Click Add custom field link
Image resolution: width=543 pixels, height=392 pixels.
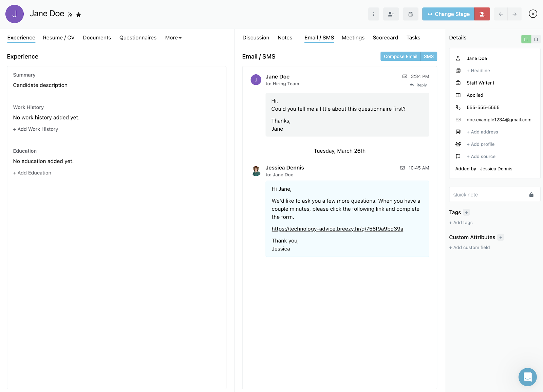[x=469, y=247]
